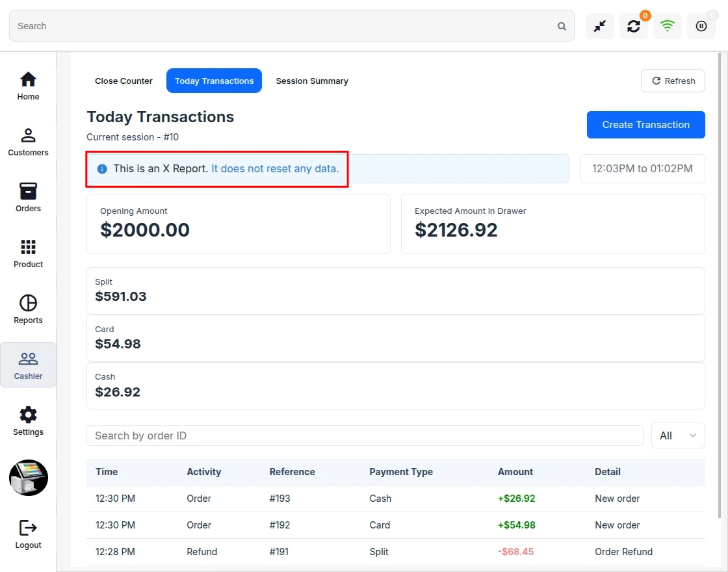Click the pause icon in top bar
Screen dimensions: 728x572
tap(701, 26)
